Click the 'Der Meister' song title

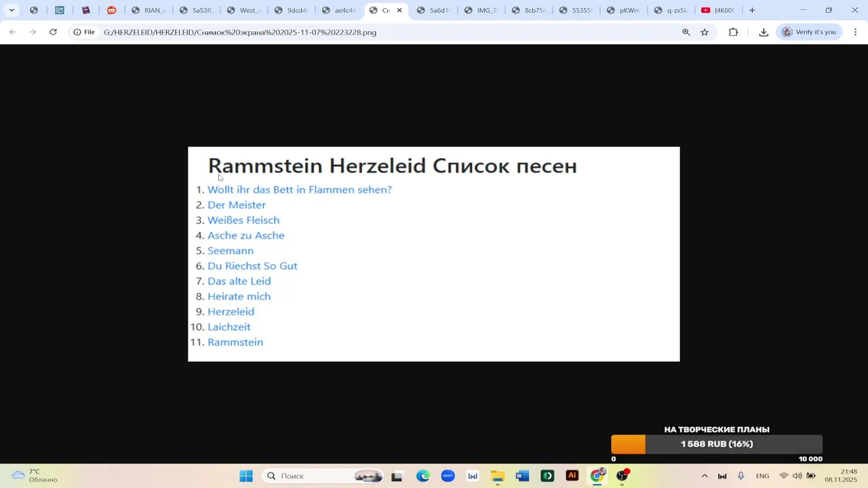pos(237,205)
